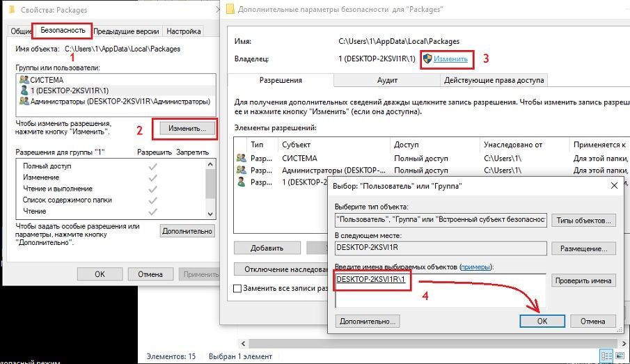Open the примеры link

tap(475, 267)
